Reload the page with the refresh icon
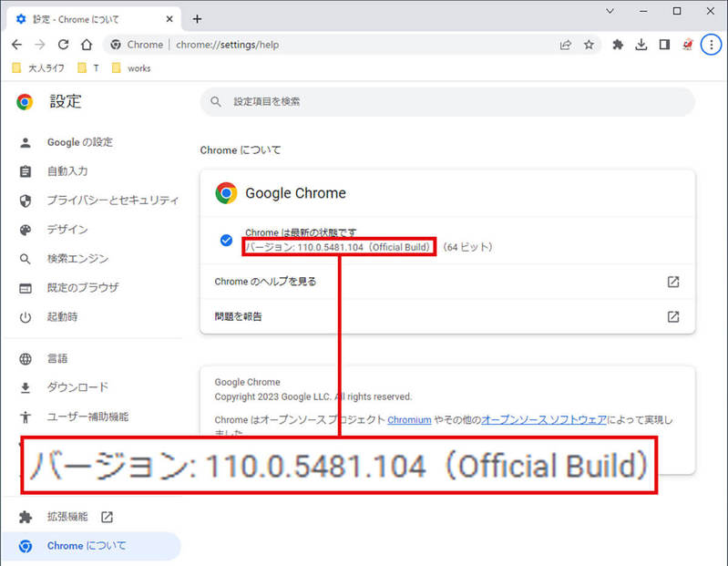This screenshot has width=728, height=566. coord(63,45)
